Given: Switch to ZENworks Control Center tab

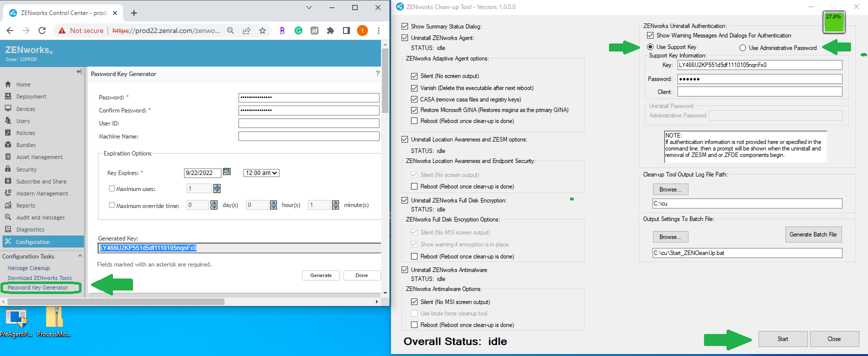Looking at the screenshot, I should (62, 13).
